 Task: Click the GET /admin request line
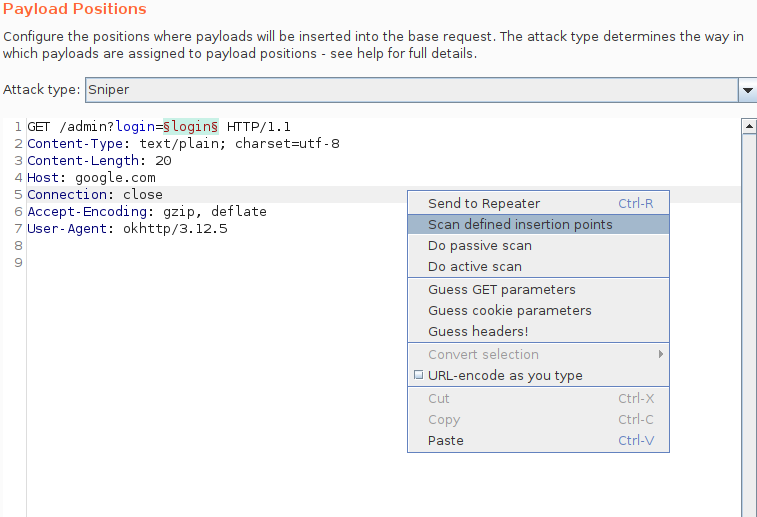(159, 126)
